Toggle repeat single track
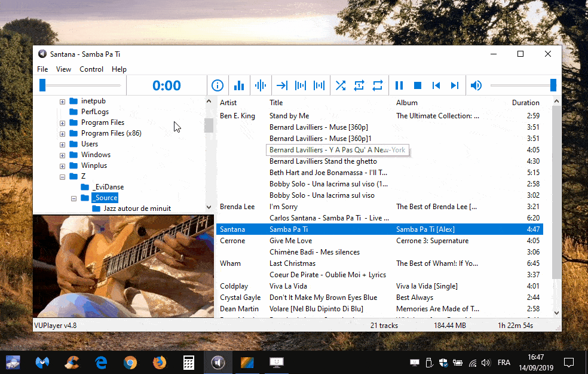This screenshot has height=374, width=588. point(359,85)
